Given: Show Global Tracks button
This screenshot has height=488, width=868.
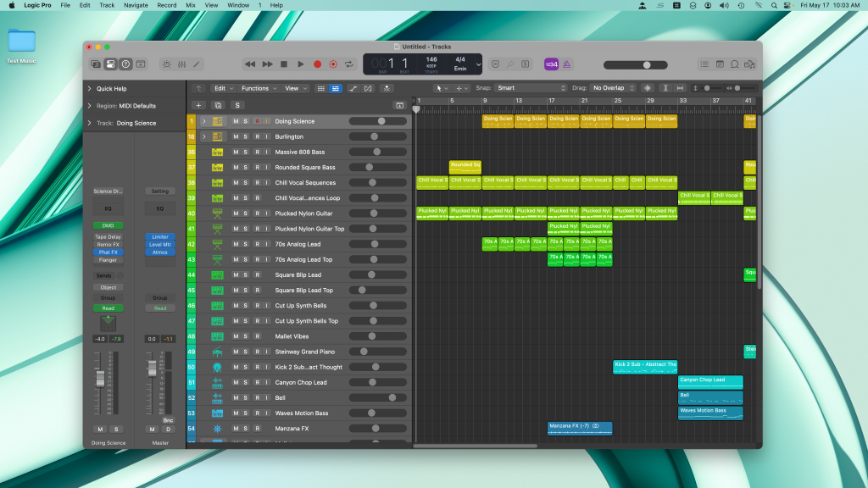Looking at the screenshot, I should click(x=400, y=105).
